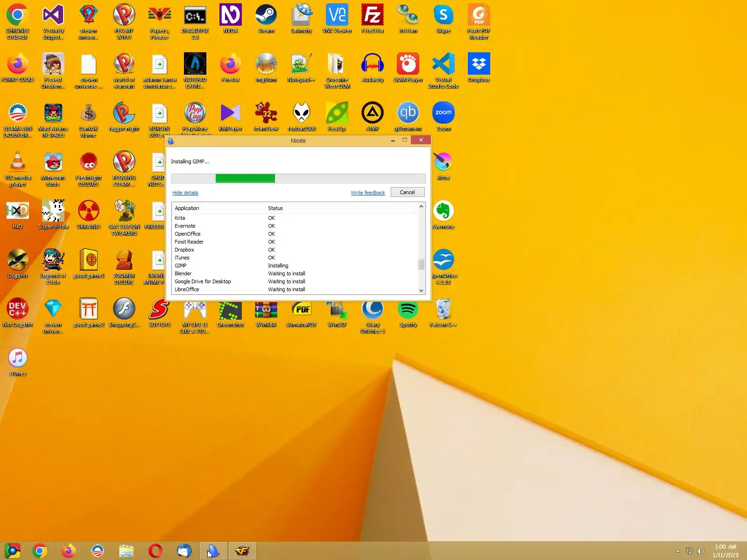
Task: Select the ImgBurn desktop icon
Action: 266,68
